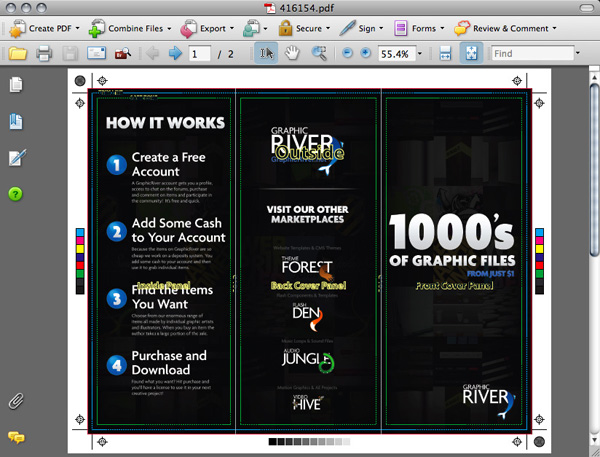The height and width of the screenshot is (457, 600).
Task: Print the document with the printer icon
Action: (x=44, y=54)
